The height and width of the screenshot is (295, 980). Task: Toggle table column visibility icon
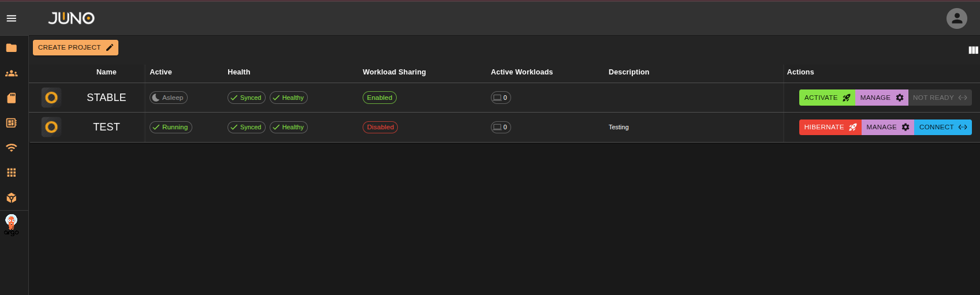tap(973, 50)
